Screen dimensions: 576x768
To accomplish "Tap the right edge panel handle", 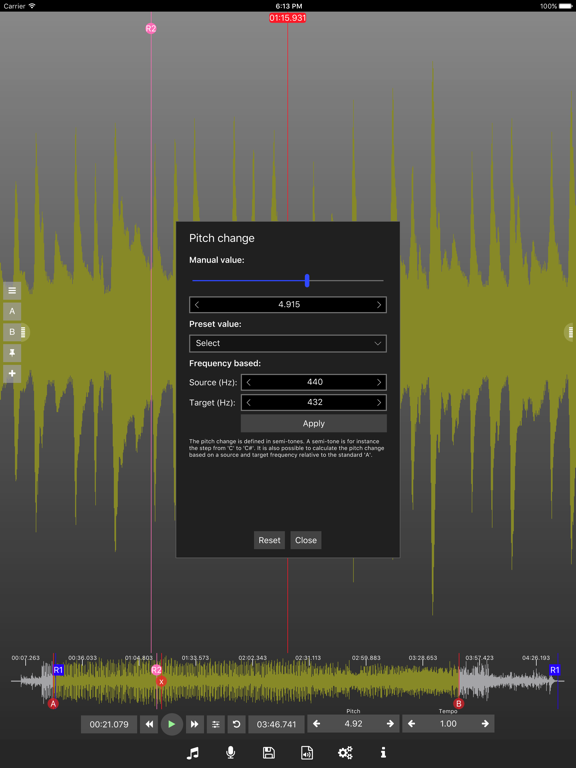I will [570, 332].
